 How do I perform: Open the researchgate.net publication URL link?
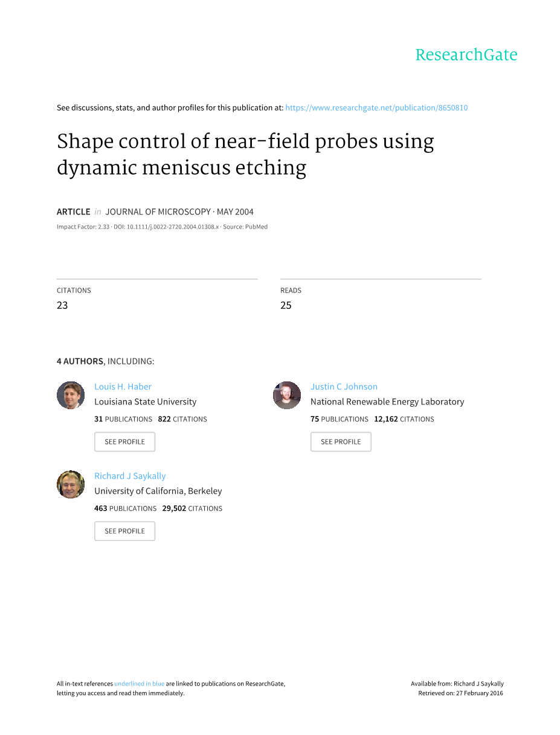pyautogui.click(x=376, y=108)
